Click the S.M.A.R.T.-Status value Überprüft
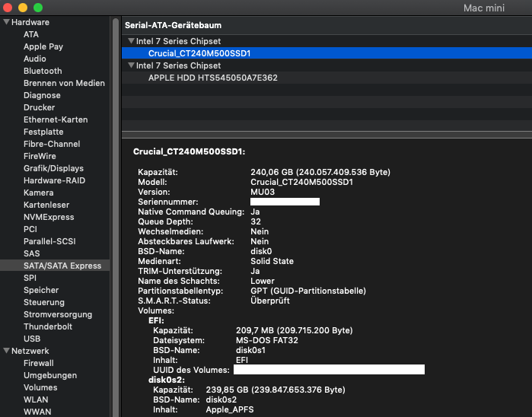This screenshot has height=417, width=532. (x=270, y=301)
